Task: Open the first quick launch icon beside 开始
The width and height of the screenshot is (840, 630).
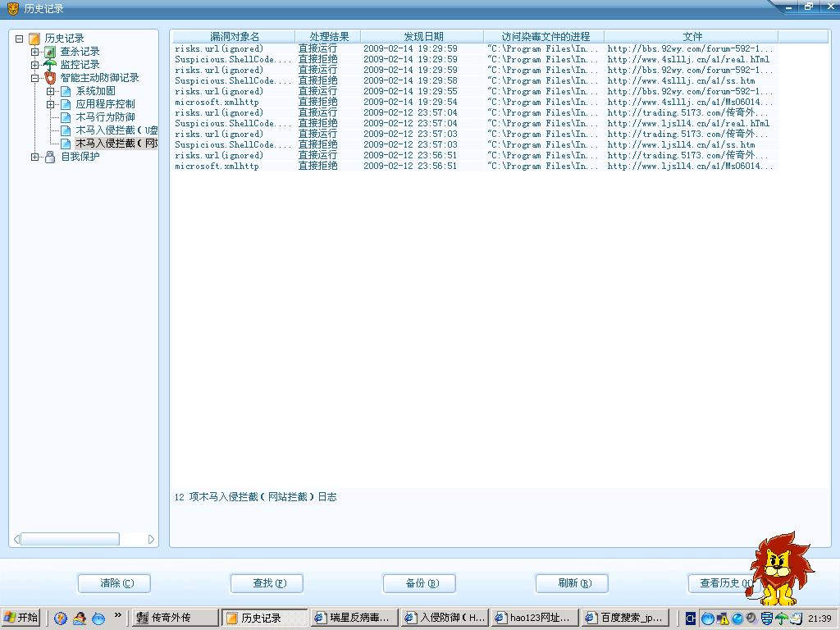Action: [61, 619]
